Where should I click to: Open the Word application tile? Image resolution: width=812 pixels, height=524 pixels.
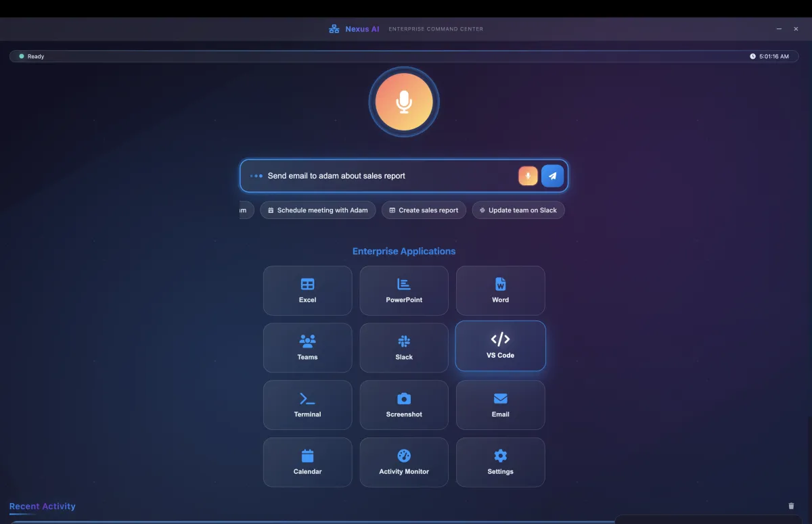[x=500, y=291]
